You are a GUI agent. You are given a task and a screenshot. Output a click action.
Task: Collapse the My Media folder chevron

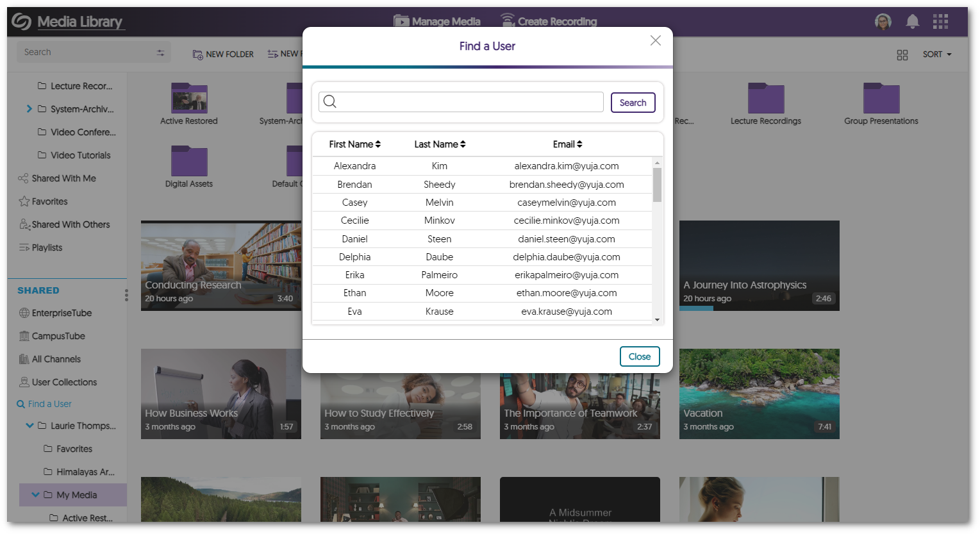[36, 494]
